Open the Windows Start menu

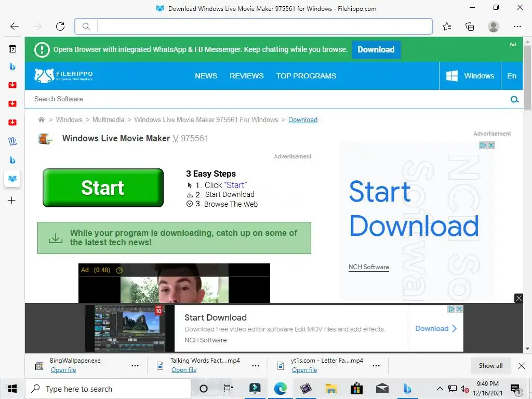coord(12,389)
